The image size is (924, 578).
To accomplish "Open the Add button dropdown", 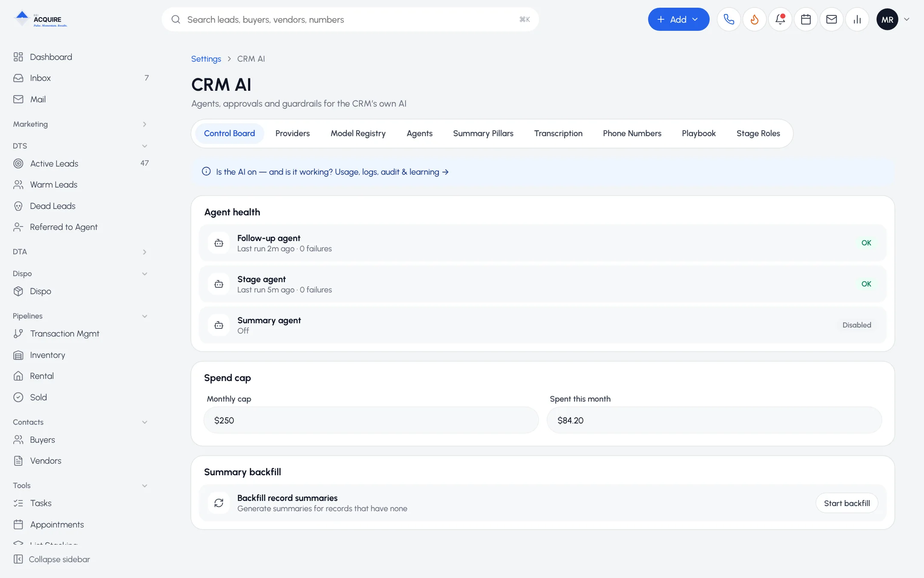I will coord(678,19).
